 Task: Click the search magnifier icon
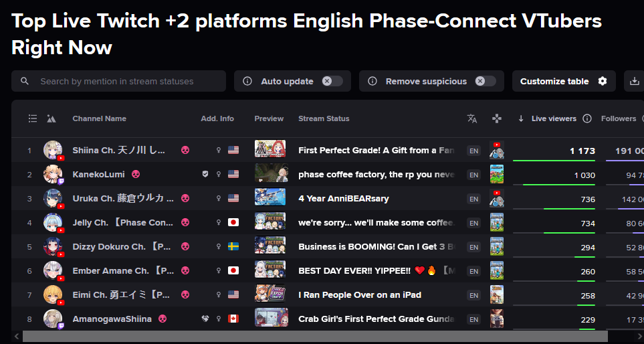25,81
